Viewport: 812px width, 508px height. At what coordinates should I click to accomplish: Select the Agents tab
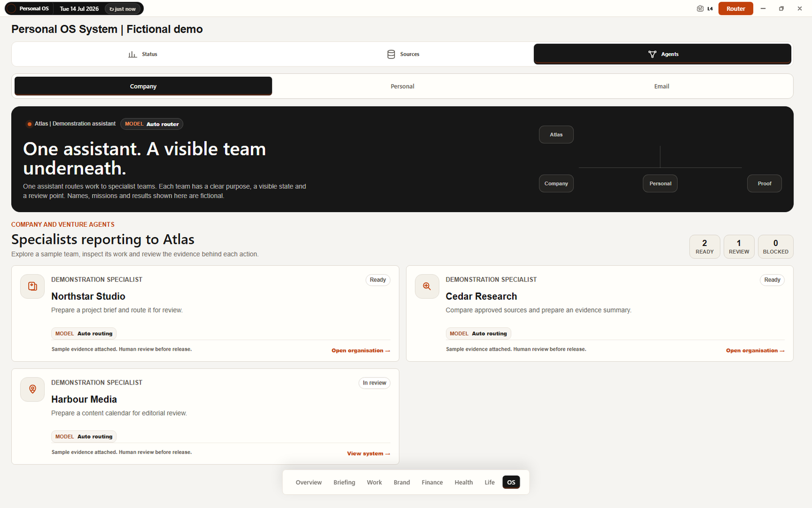click(x=663, y=54)
